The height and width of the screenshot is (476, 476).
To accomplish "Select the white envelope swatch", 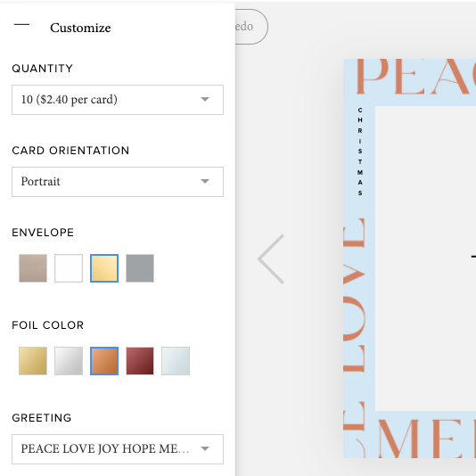I will 69,268.
